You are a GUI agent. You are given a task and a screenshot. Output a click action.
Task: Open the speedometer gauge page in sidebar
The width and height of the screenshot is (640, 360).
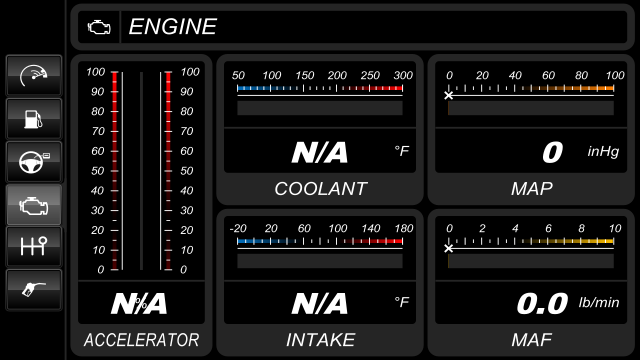click(x=34, y=76)
